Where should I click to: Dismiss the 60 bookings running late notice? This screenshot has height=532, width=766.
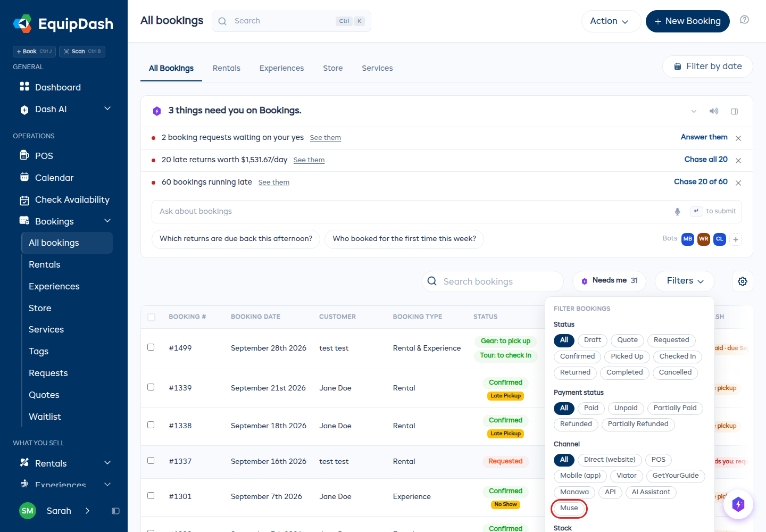point(738,182)
